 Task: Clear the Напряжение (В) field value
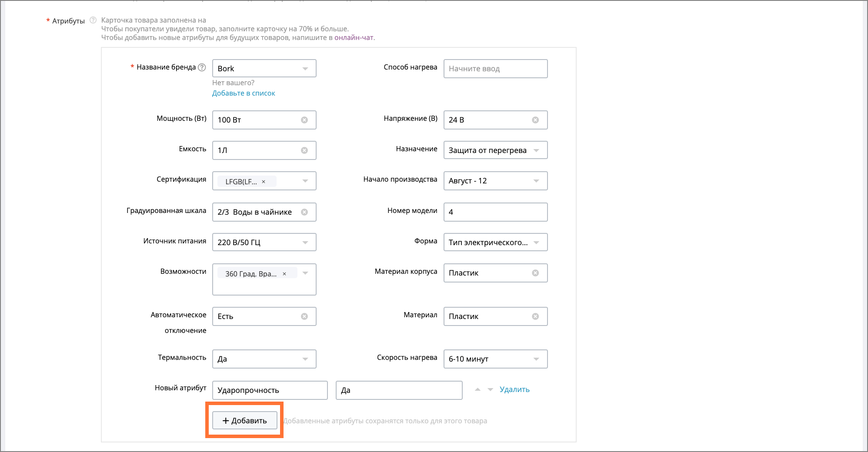(535, 120)
